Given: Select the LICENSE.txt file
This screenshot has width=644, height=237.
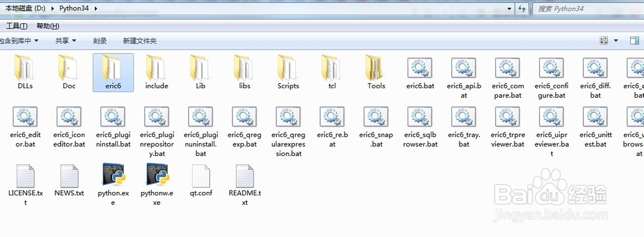Looking at the screenshot, I should [x=25, y=185].
